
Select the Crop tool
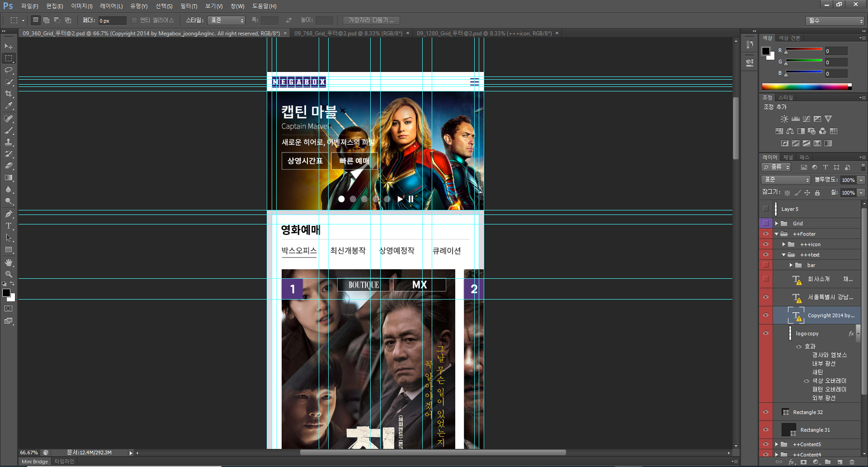pos(9,94)
